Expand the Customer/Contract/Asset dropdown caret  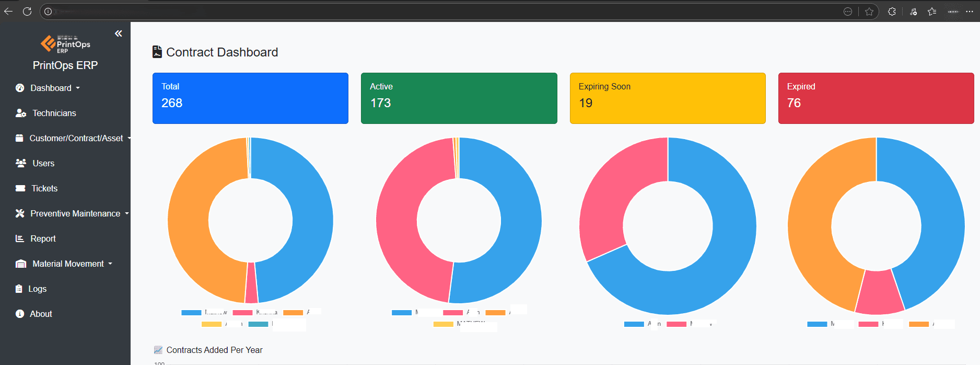(x=129, y=138)
